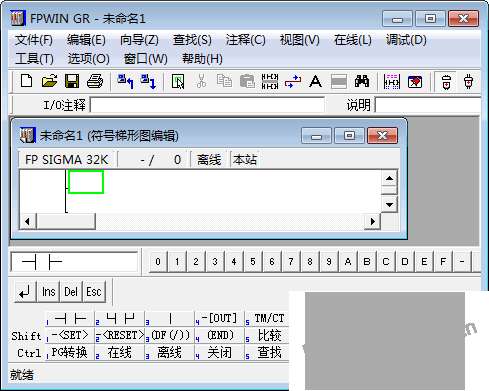
Task: Open the 在线(L) menu
Action: tap(353, 40)
